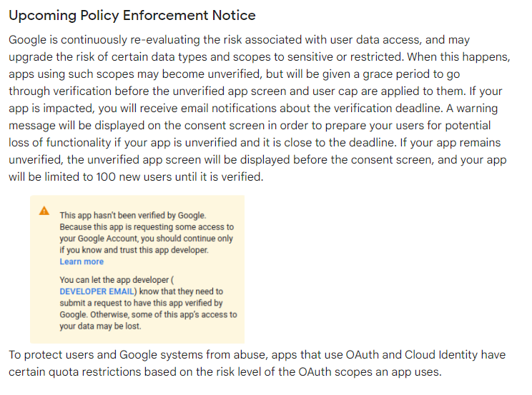Click the line "This app hasn't been verified by Google"
This screenshot has height=395, width=532.
pyautogui.click(x=133, y=215)
